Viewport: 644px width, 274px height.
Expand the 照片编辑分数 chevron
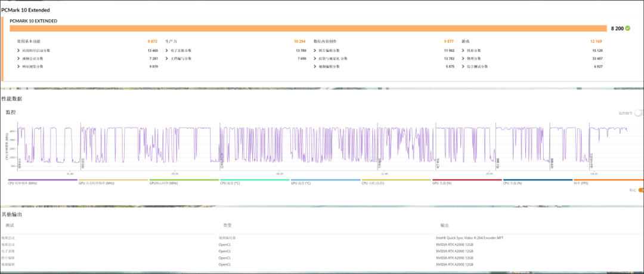315,51
